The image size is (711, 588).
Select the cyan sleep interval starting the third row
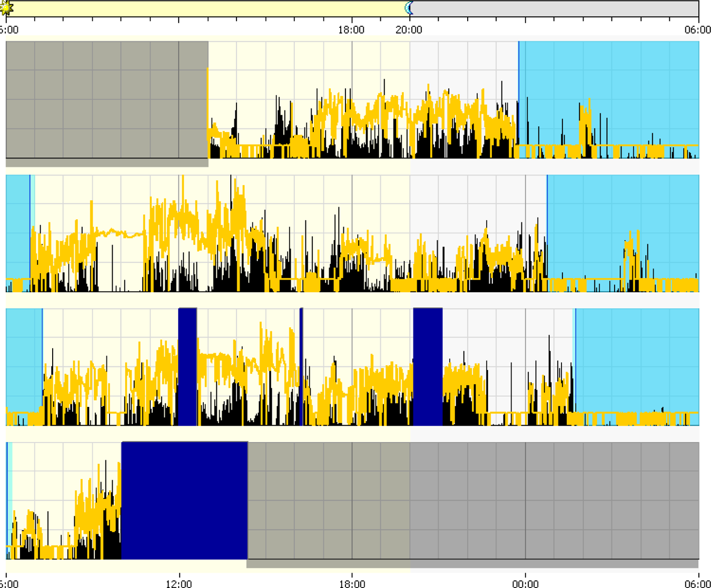point(24,367)
